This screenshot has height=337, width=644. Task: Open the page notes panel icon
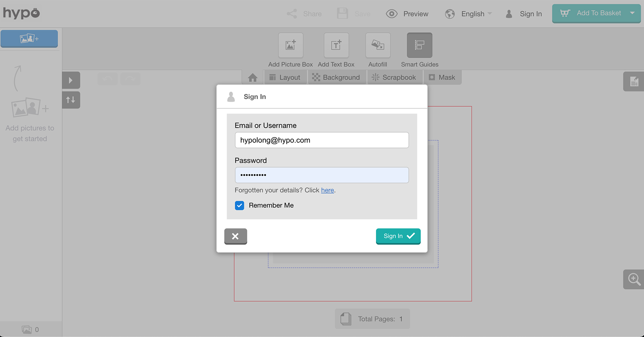tap(634, 81)
